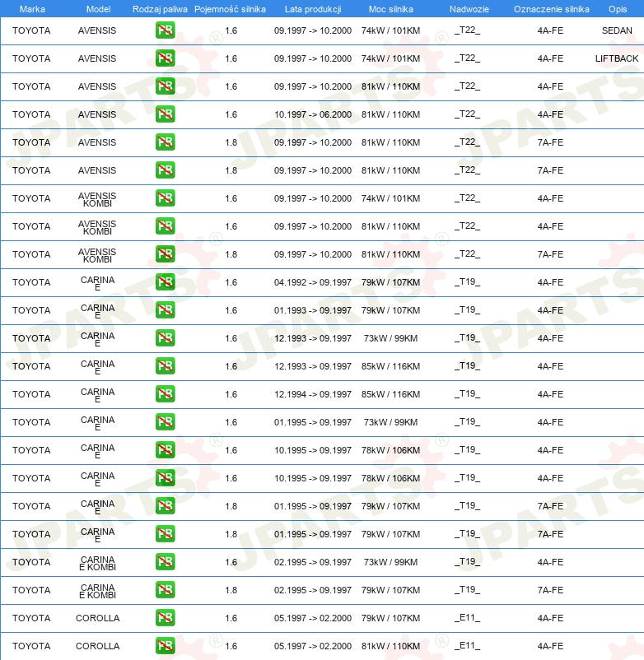Viewport: 644px width, 660px height.
Task: Click the Lata produkcji column header
Action: (313, 9)
